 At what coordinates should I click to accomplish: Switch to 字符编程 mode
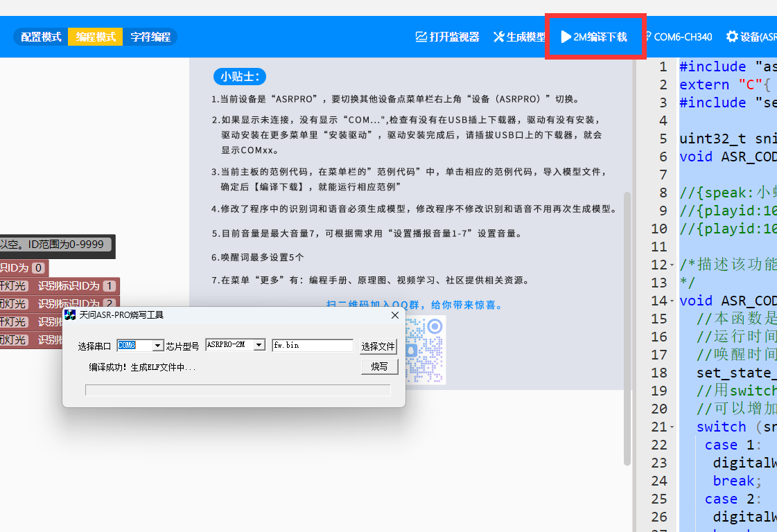click(150, 37)
